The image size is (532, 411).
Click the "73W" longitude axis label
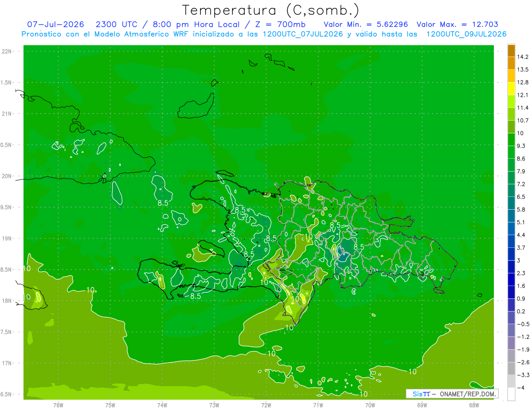coord(214,405)
